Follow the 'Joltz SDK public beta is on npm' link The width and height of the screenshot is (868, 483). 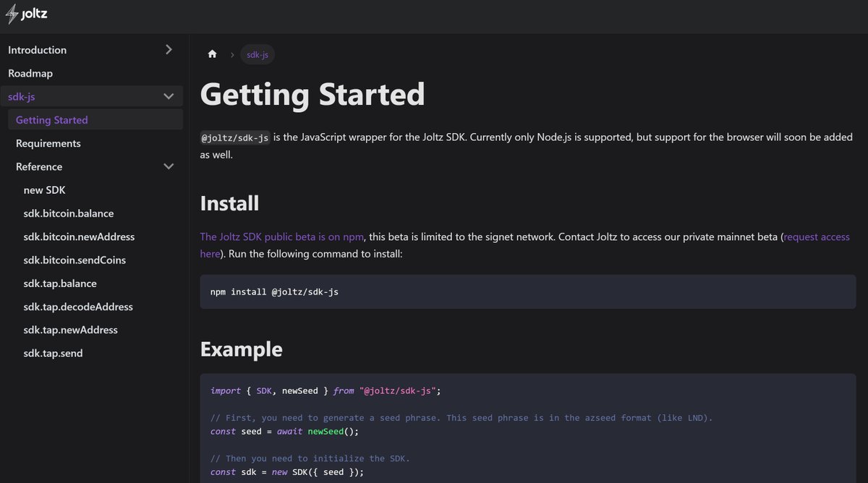(x=282, y=236)
